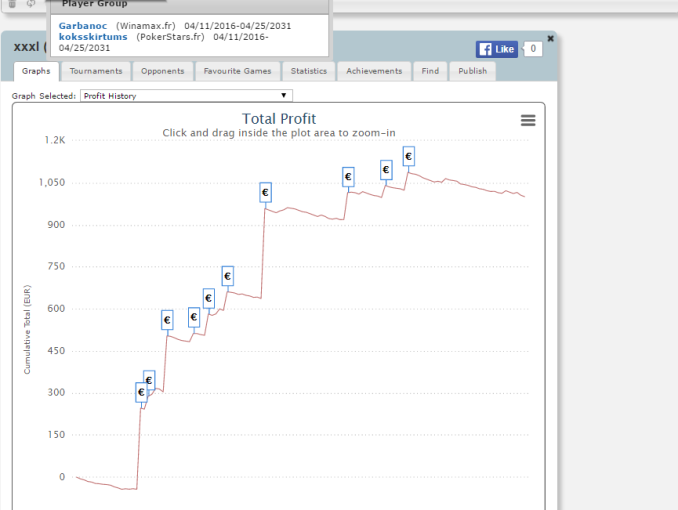The height and width of the screenshot is (510, 678).
Task: Open the Graph Selected dropdown
Action: point(186,96)
